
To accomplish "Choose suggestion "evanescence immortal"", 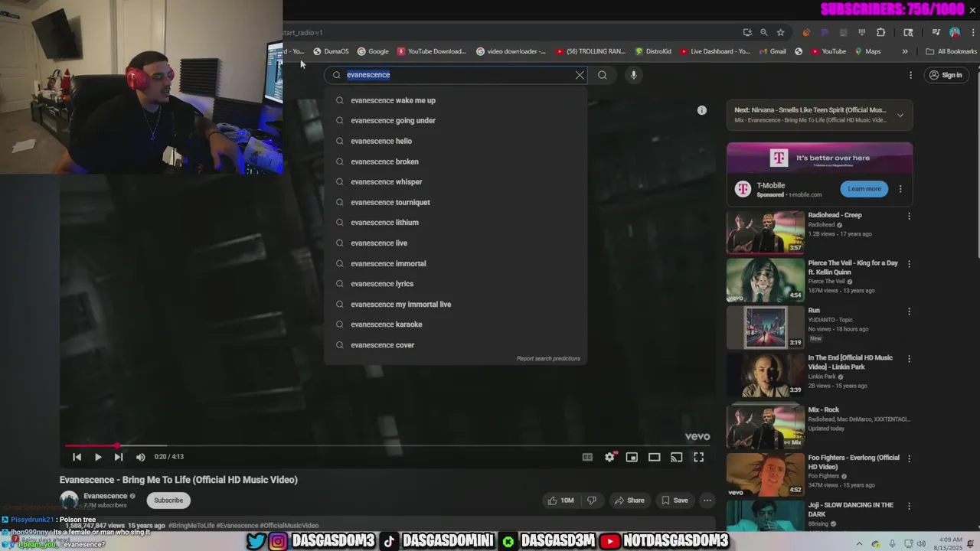I will (456, 263).
